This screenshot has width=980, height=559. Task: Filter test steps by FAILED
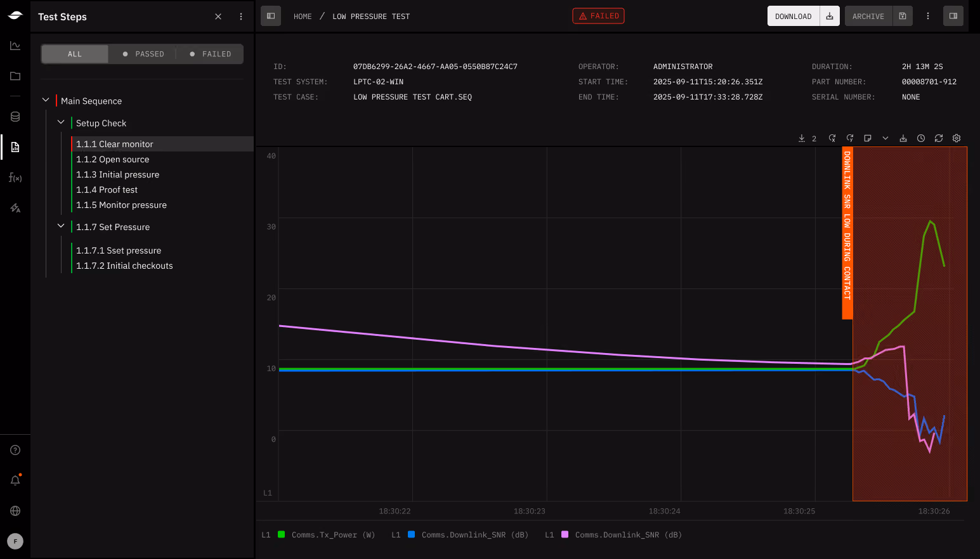[210, 54]
